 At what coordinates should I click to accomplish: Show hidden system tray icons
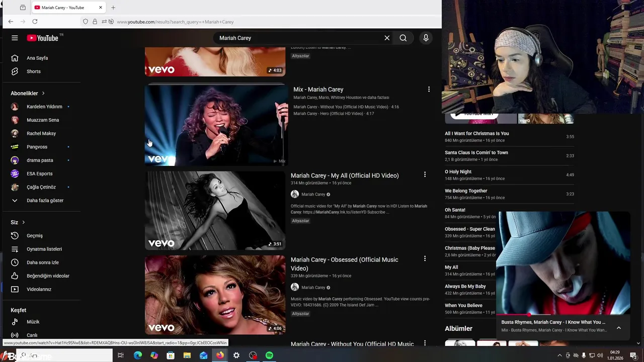click(x=559, y=355)
